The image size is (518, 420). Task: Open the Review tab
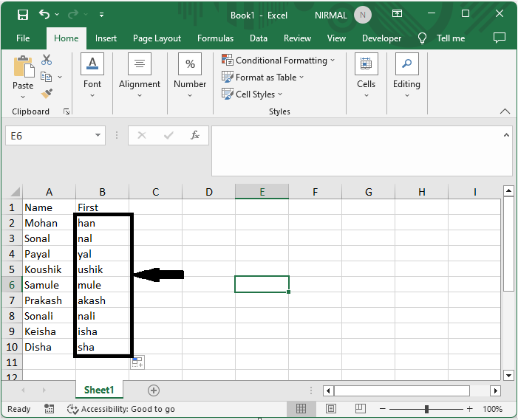pyautogui.click(x=297, y=38)
